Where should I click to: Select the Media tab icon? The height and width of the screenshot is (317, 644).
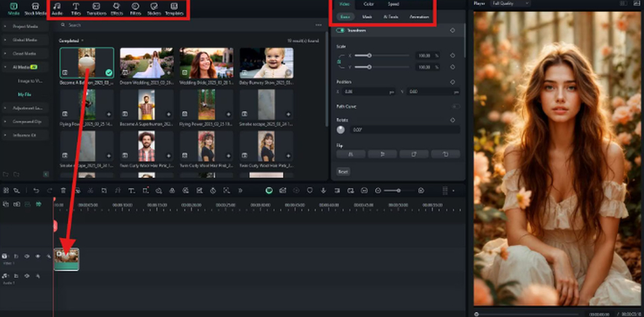[14, 9]
